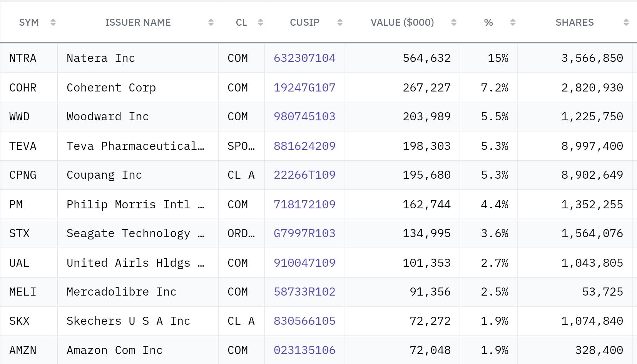Click issuer name Amazon Com Inc
The width and height of the screenshot is (637, 364).
pos(115,350)
